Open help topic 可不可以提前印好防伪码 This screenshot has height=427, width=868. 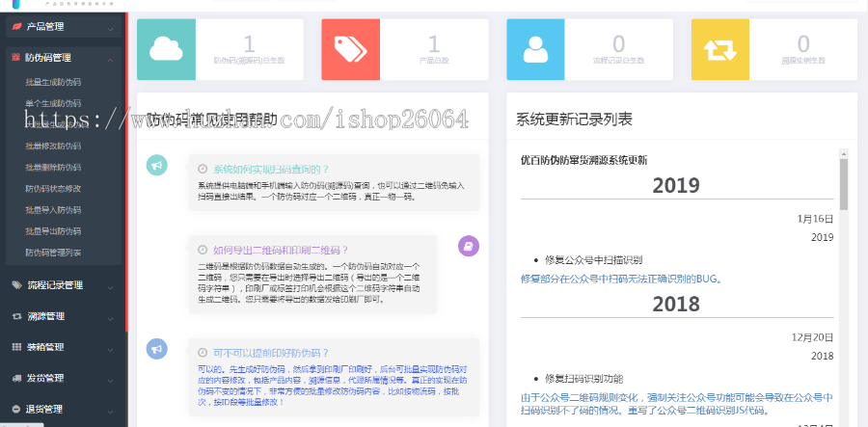click(x=270, y=353)
